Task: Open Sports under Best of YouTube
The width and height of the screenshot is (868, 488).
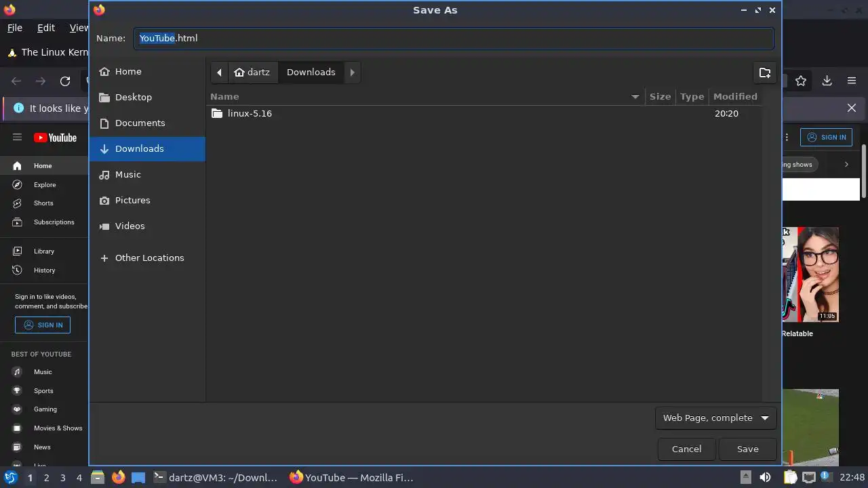Action: tap(44, 391)
